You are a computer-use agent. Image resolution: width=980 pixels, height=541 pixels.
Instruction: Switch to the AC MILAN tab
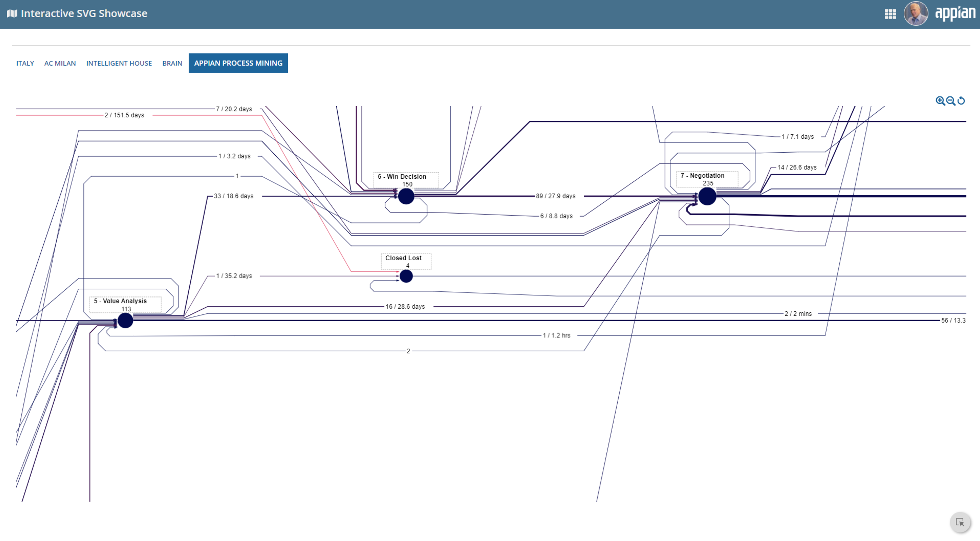point(60,63)
